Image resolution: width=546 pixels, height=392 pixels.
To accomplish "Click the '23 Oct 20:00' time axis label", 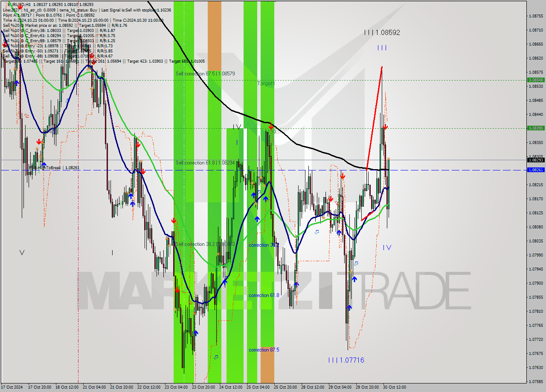I will click(x=203, y=387).
